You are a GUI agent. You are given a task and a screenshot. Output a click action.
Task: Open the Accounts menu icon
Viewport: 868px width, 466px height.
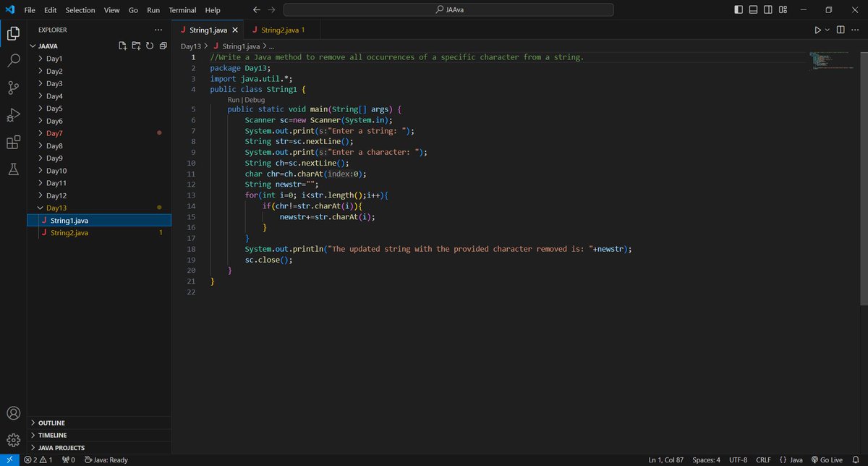(x=13, y=413)
